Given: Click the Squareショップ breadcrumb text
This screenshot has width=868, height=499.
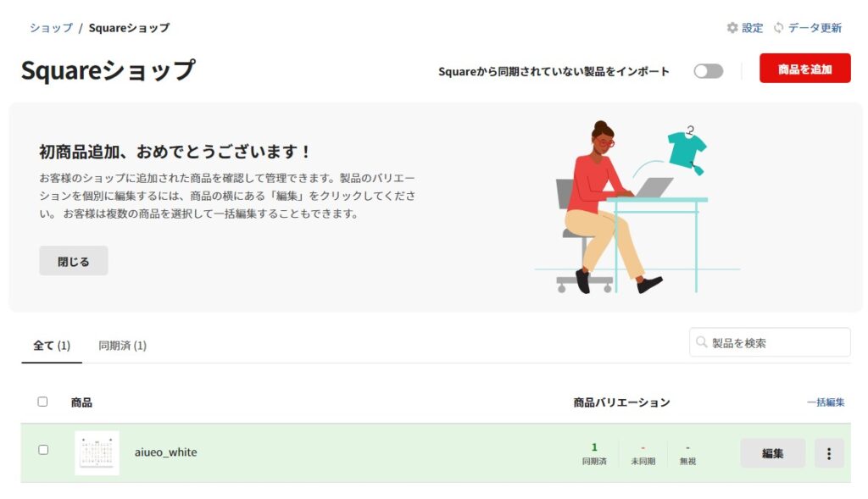Looking at the screenshot, I should point(129,28).
